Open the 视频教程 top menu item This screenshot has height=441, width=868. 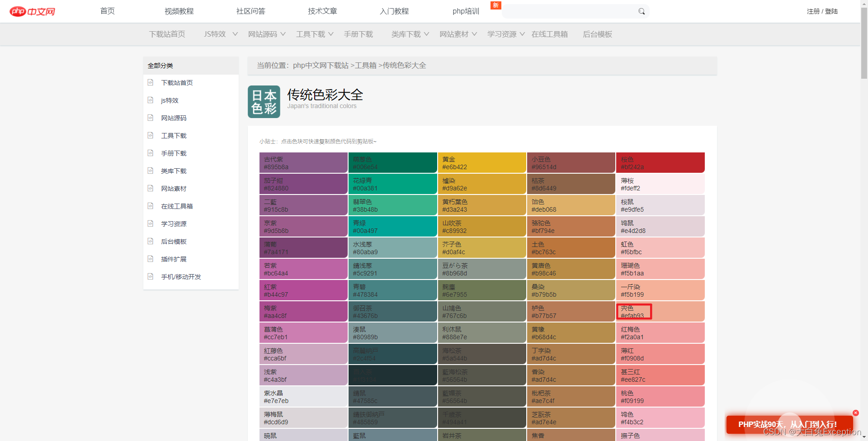179,11
